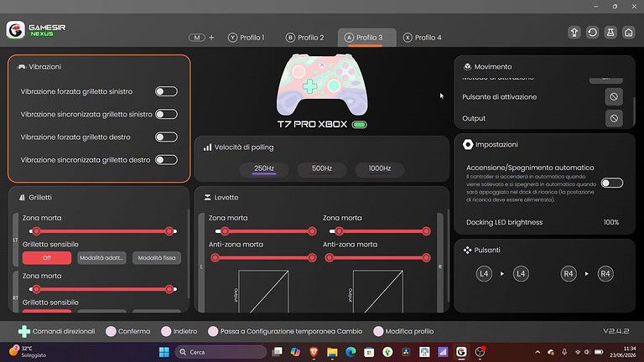Click the right stick response curve graph
The width and height of the screenshot is (644, 362).
tap(378, 292)
